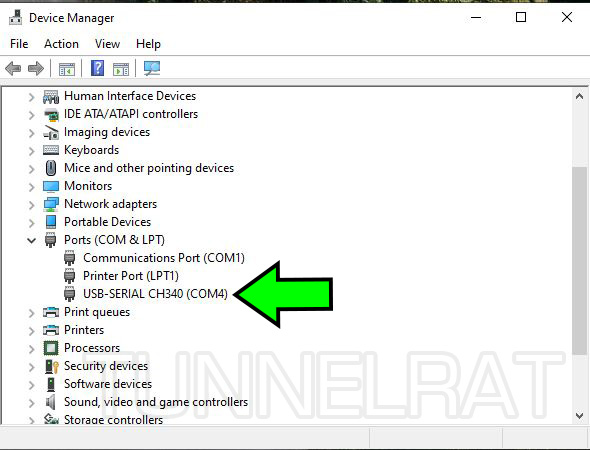This screenshot has height=450, width=590.
Task: Open the View menu
Action: (108, 44)
